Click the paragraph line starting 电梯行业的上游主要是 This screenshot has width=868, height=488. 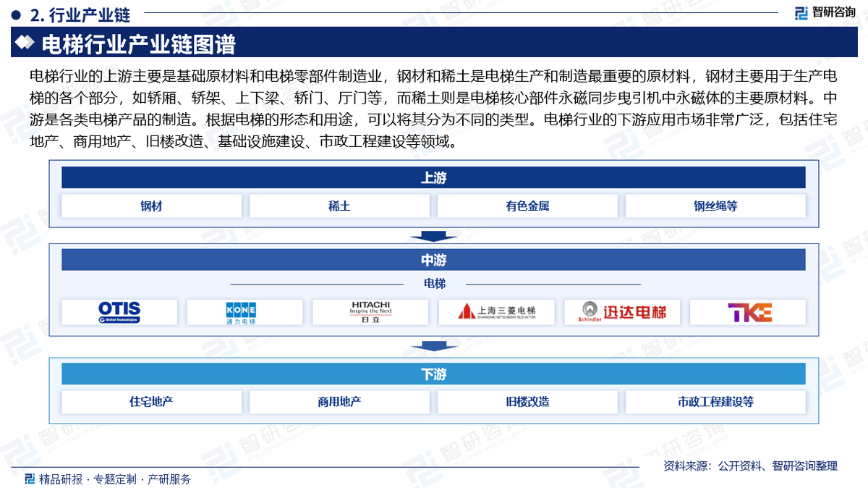coord(433,75)
